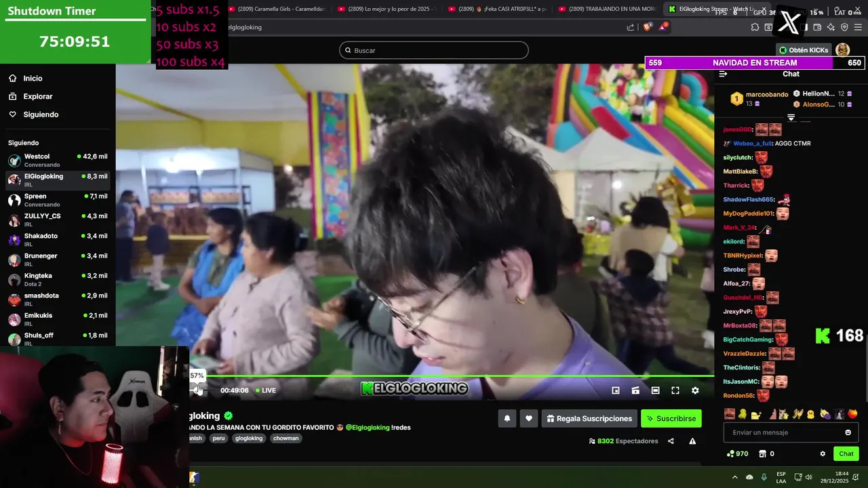The height and width of the screenshot is (488, 868).
Task: Open Brunenger channel in following list
Action: [x=58, y=260]
